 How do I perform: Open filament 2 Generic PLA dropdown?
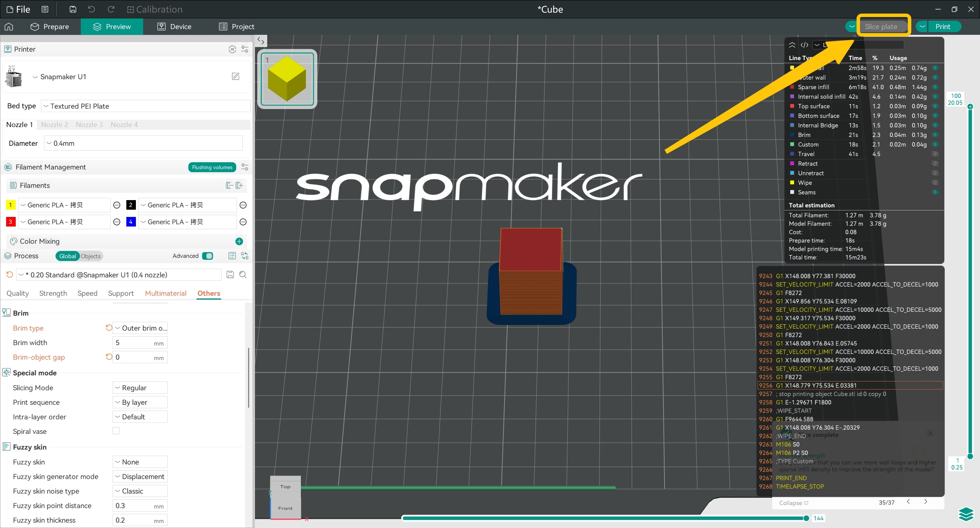(187, 205)
